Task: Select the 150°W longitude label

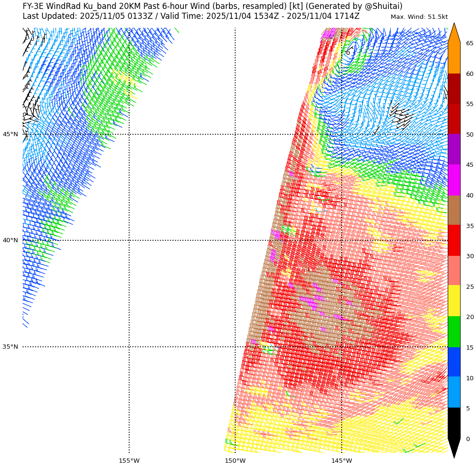Action: (x=235, y=460)
